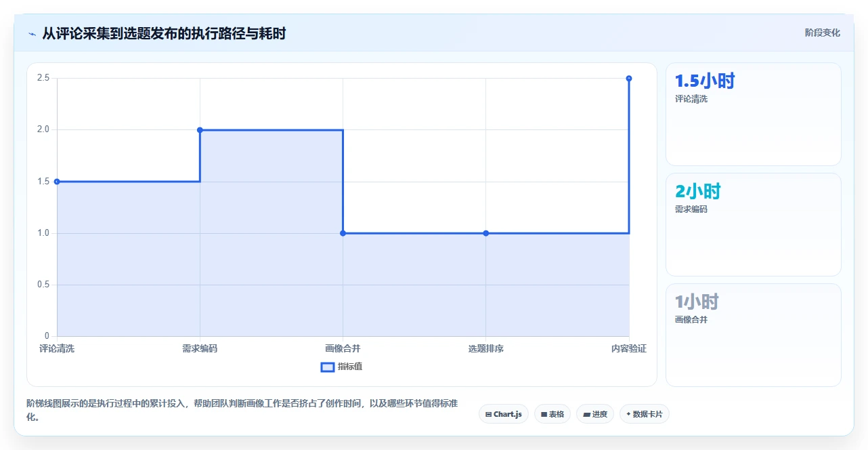Click the 进度 tag icon

586,414
